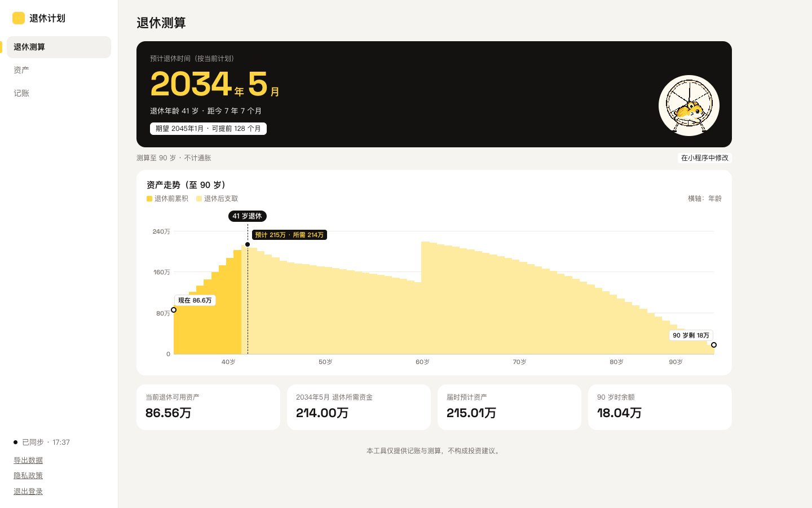812x508 pixels.
Task: Click the hamster wheel avatar image
Action: (x=689, y=106)
